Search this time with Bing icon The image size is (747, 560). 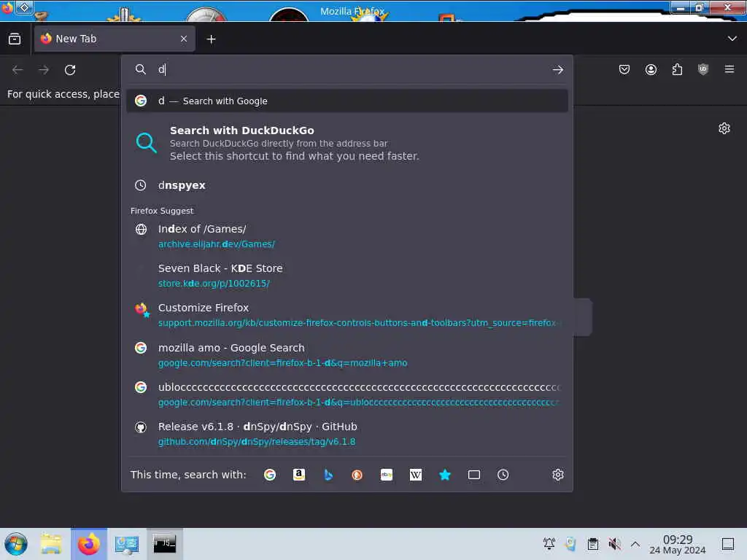coord(328,475)
